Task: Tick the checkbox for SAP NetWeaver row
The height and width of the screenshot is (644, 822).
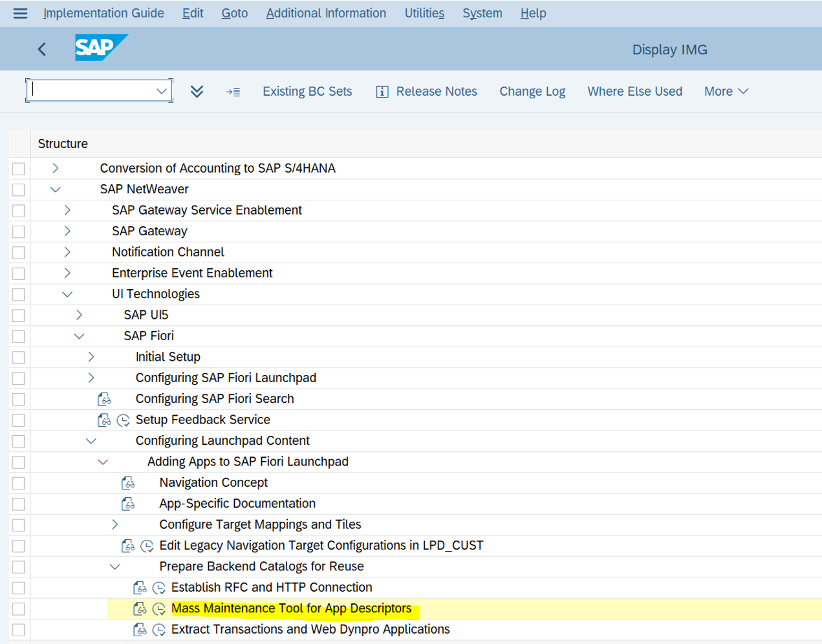Action: [19, 190]
